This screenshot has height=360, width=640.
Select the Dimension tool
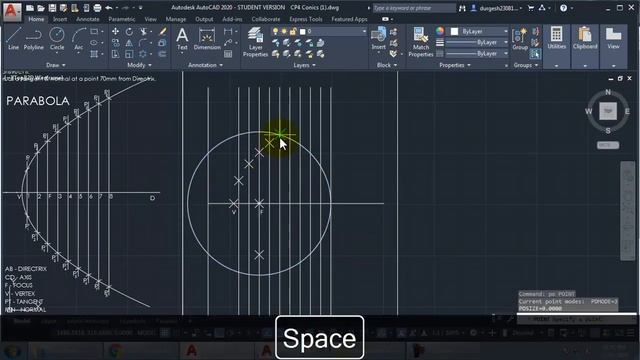(x=207, y=39)
